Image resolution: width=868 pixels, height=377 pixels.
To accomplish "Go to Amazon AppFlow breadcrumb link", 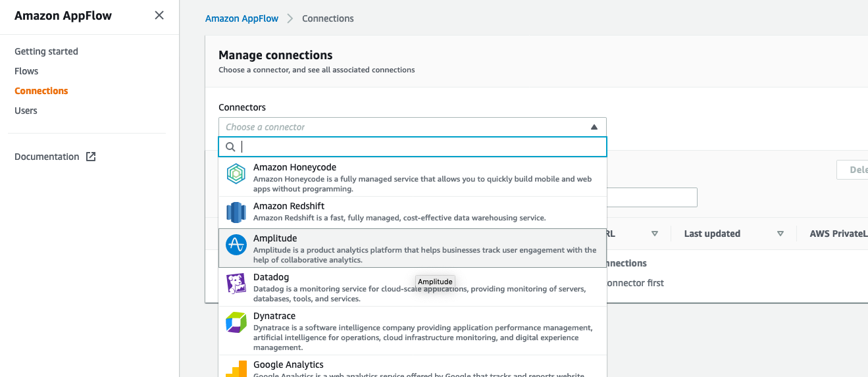I will point(242,18).
